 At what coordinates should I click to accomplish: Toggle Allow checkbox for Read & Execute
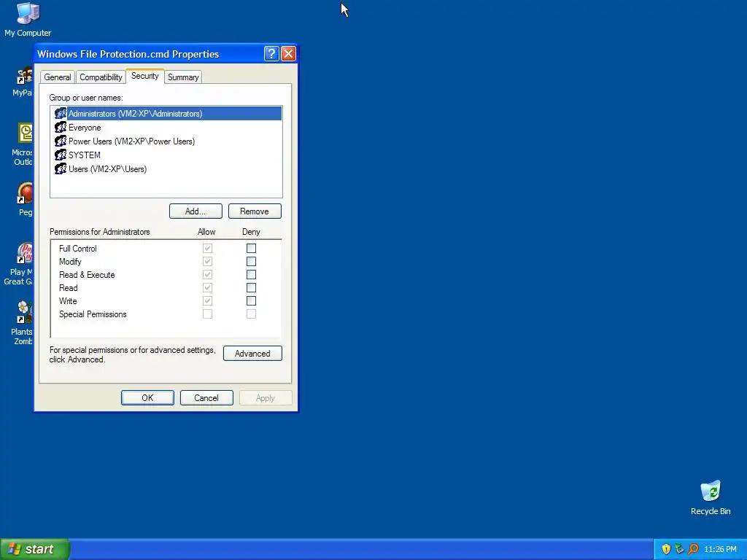pyautogui.click(x=207, y=274)
